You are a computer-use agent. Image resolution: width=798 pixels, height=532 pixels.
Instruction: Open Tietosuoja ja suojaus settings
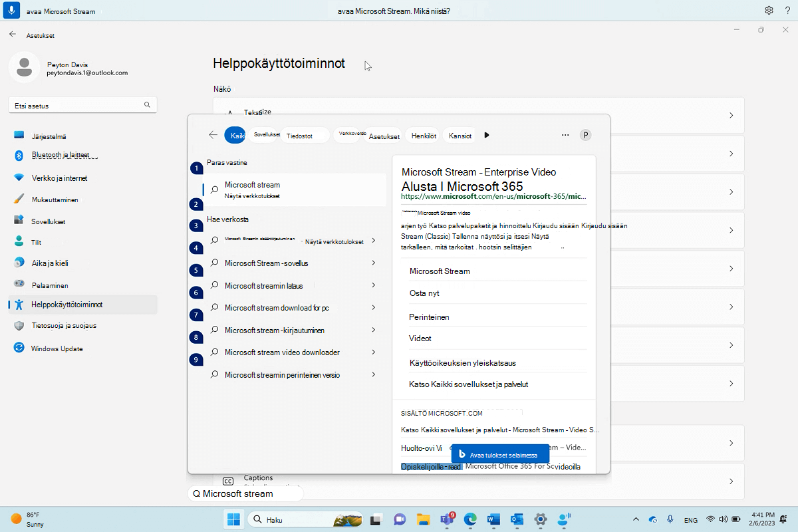[83, 326]
